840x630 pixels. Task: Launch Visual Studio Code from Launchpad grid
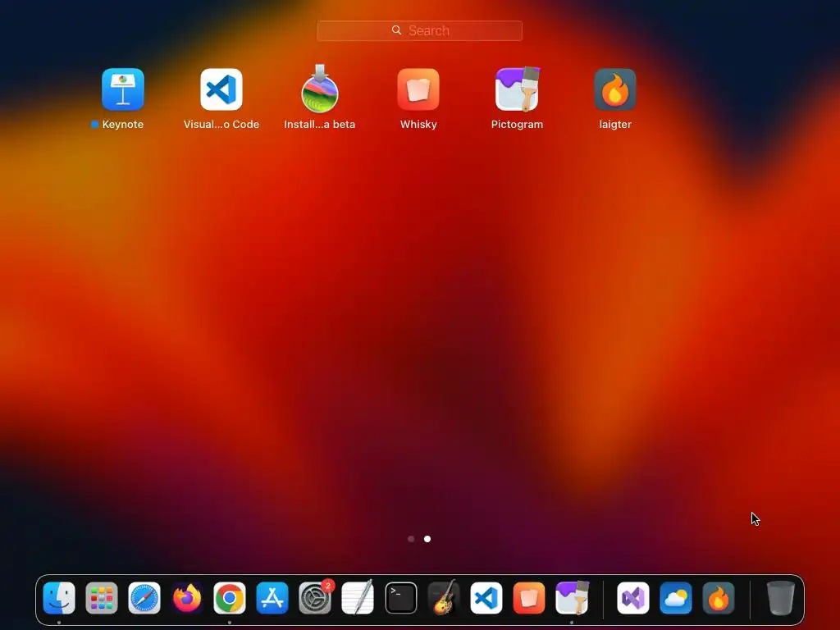pos(221,89)
